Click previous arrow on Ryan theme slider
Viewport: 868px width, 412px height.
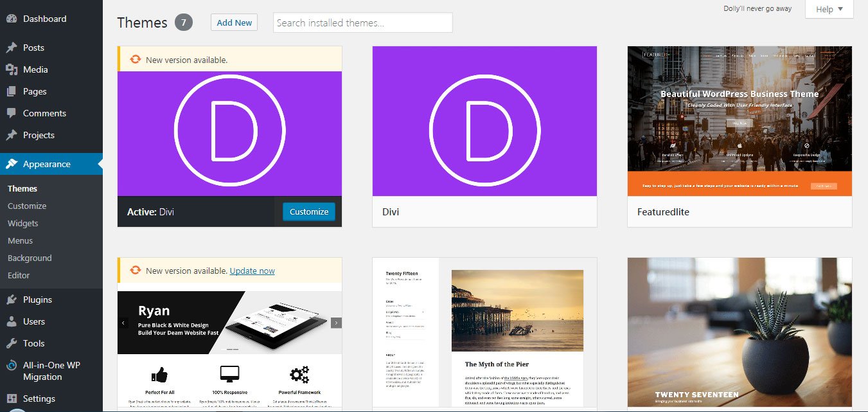(123, 323)
